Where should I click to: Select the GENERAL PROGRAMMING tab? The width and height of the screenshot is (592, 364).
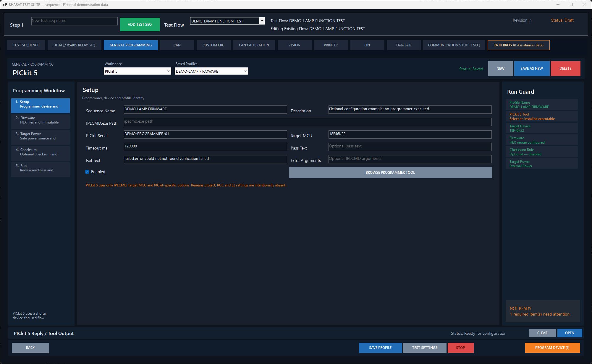coord(131,45)
